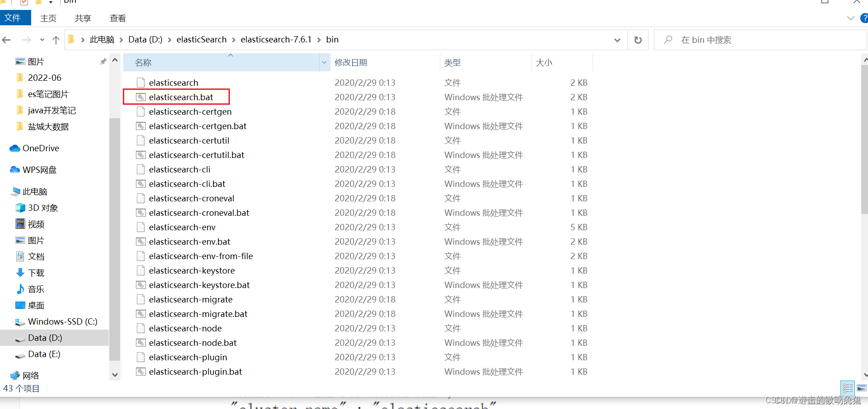
Task: Open 网络 in the navigation pane
Action: coord(31,376)
